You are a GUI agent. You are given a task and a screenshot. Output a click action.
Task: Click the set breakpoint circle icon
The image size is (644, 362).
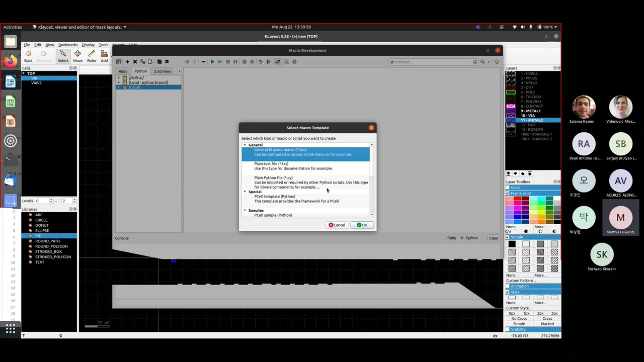[x=245, y=62]
